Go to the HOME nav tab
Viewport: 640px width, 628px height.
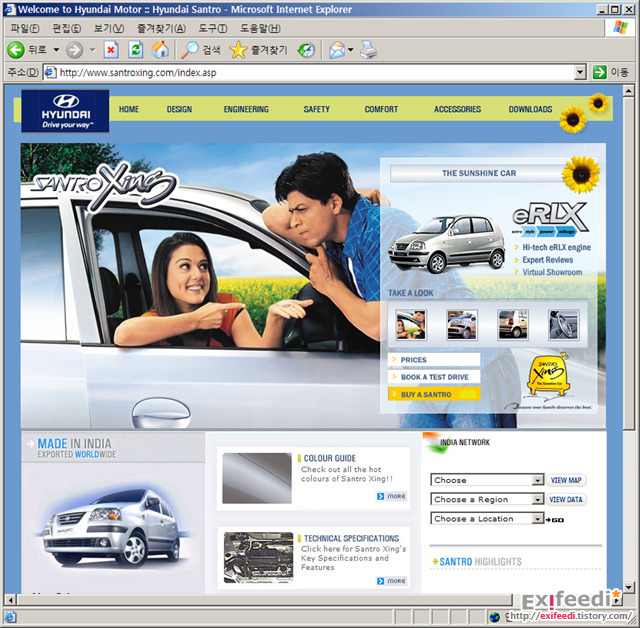[129, 109]
